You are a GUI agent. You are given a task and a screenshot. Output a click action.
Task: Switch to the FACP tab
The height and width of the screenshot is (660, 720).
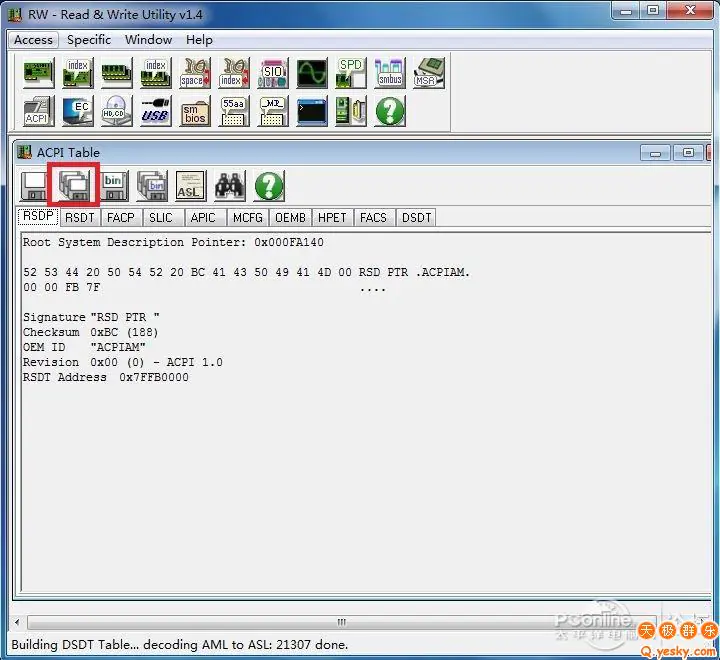121,217
